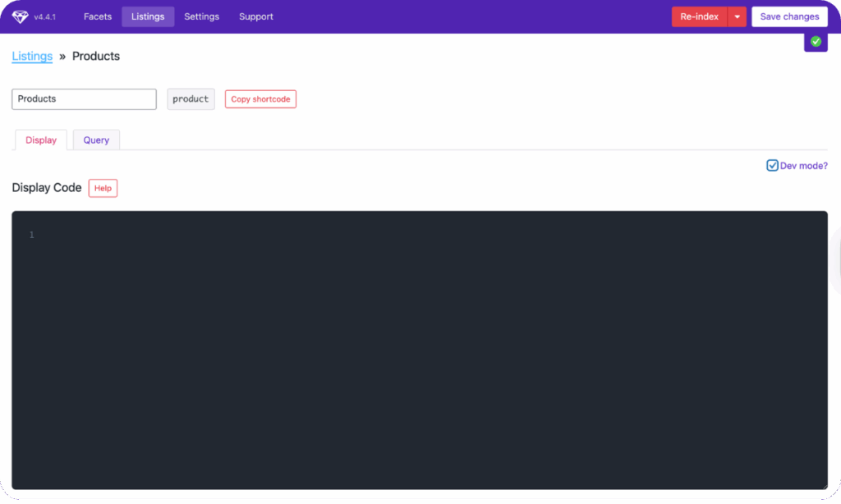Click the green checkmark status icon

point(816,41)
